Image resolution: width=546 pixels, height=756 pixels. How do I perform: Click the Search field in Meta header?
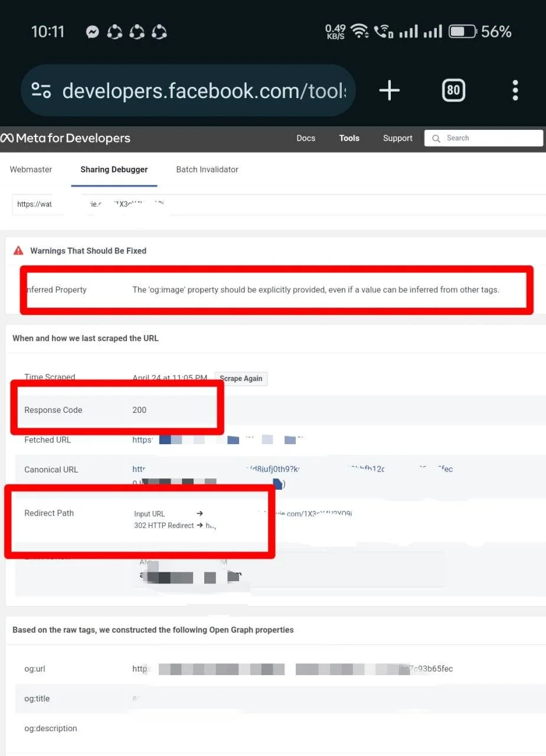pyautogui.click(x=483, y=138)
